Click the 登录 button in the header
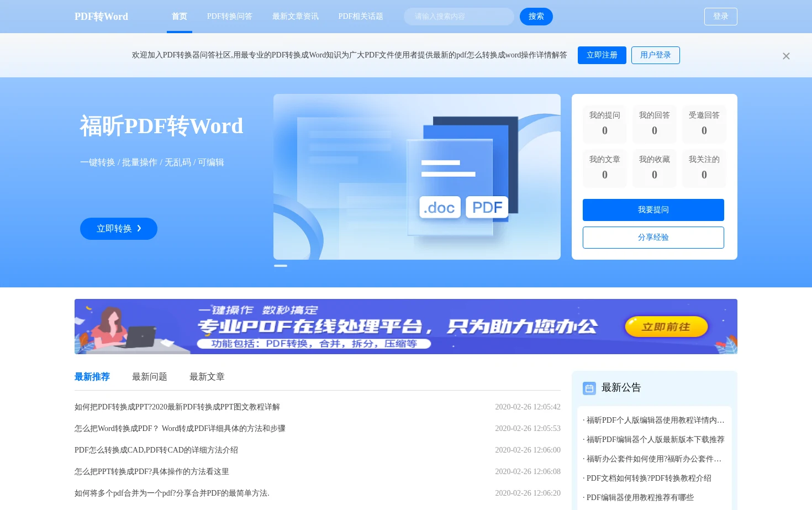812x510 pixels. tap(721, 17)
